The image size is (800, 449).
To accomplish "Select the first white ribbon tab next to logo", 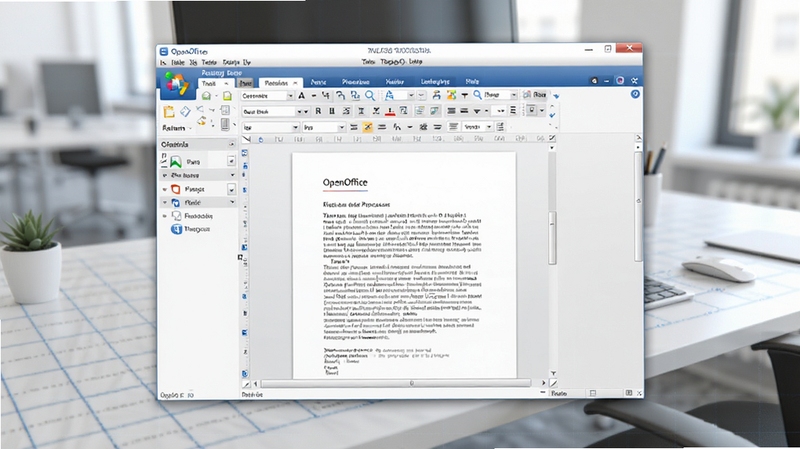I will pos(216,83).
